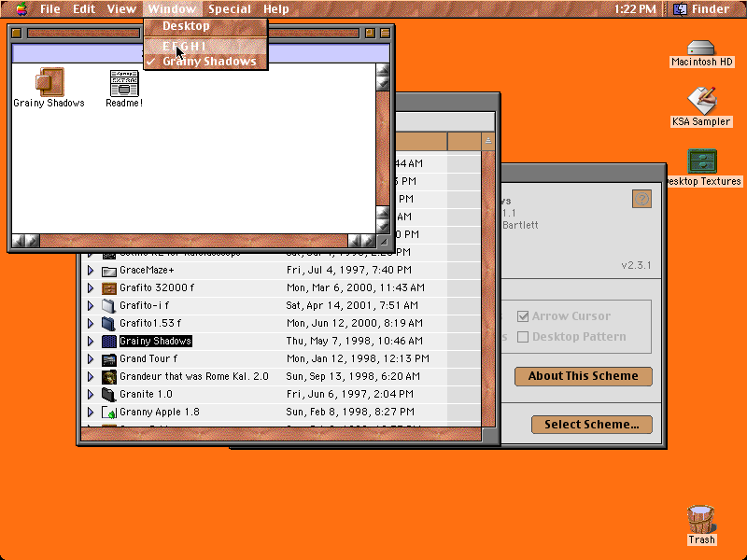Open the View menu
This screenshot has height=560, width=747.
(x=121, y=9)
